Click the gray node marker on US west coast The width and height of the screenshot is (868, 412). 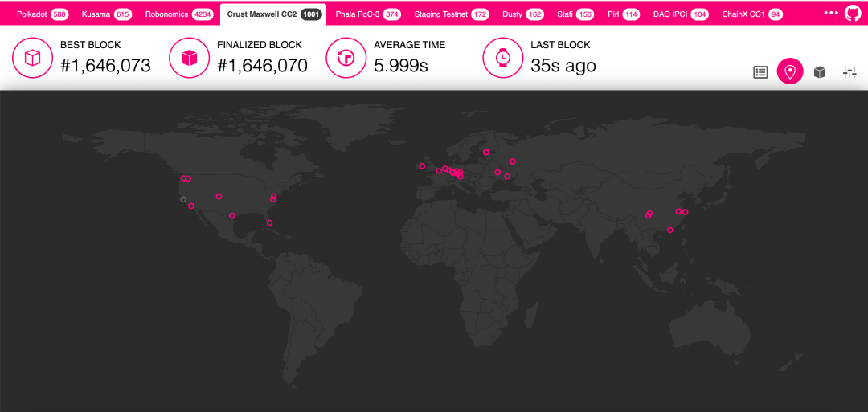pos(183,199)
